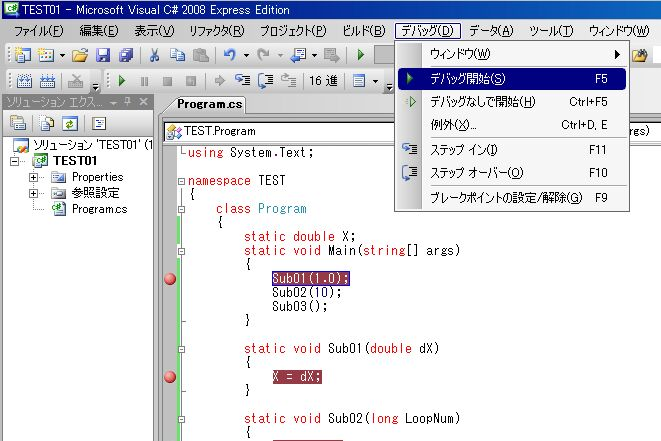
Task: Click the Navigate Backward icon
Action: coord(298,55)
